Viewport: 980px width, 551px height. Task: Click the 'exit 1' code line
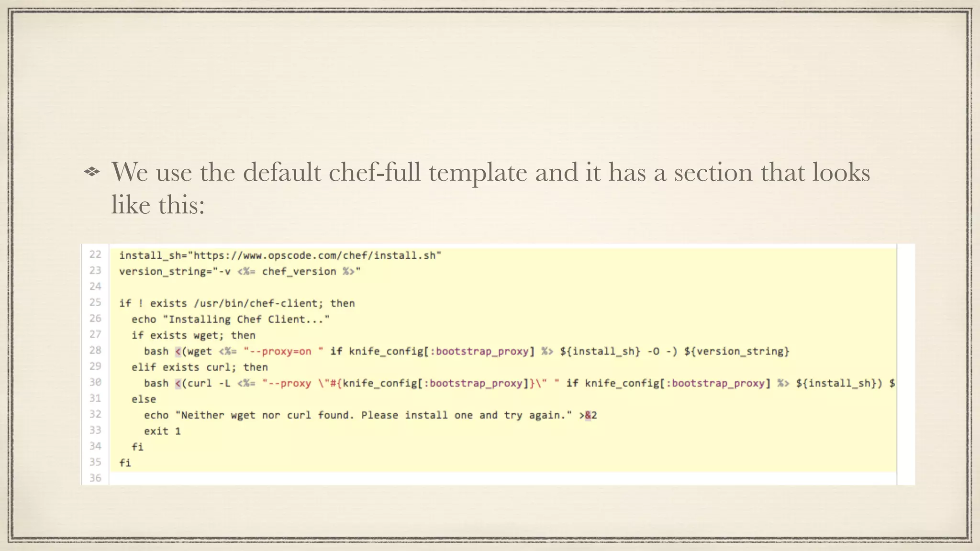pos(162,431)
